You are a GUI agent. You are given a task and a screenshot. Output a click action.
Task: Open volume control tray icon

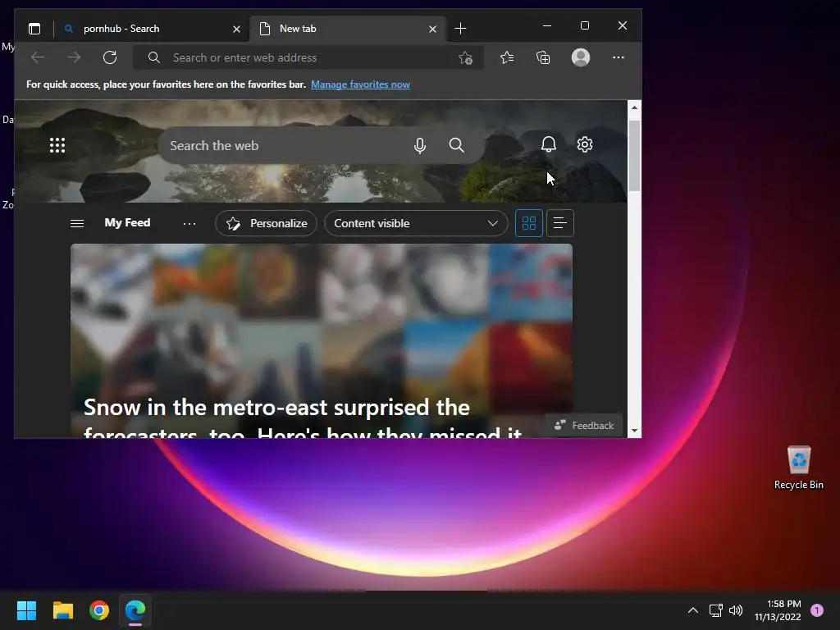click(x=736, y=610)
